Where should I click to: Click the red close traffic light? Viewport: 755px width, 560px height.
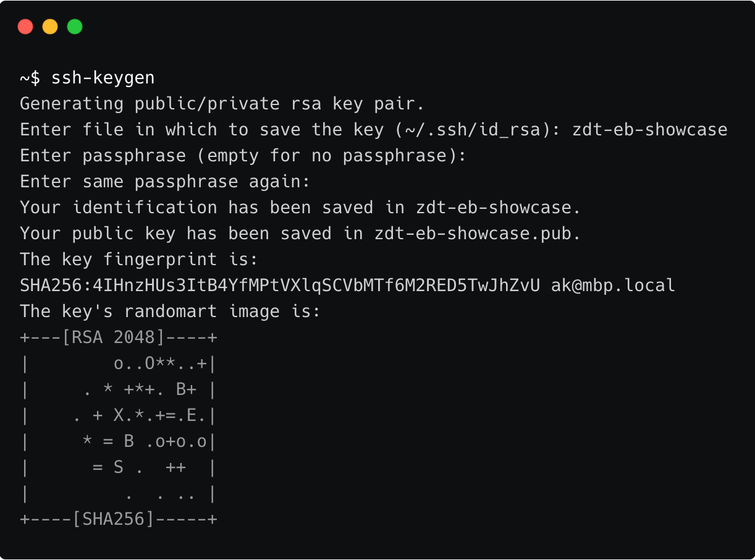pos(25,27)
